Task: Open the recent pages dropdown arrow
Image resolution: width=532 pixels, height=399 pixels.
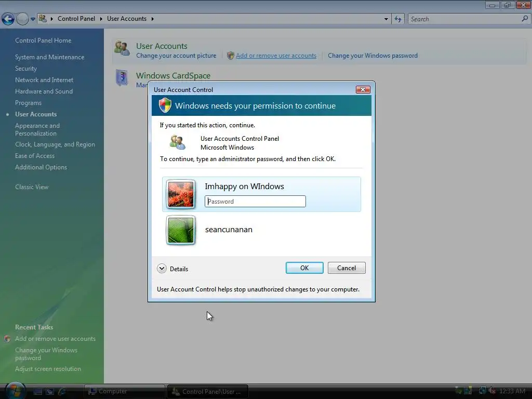Action: tap(33, 19)
